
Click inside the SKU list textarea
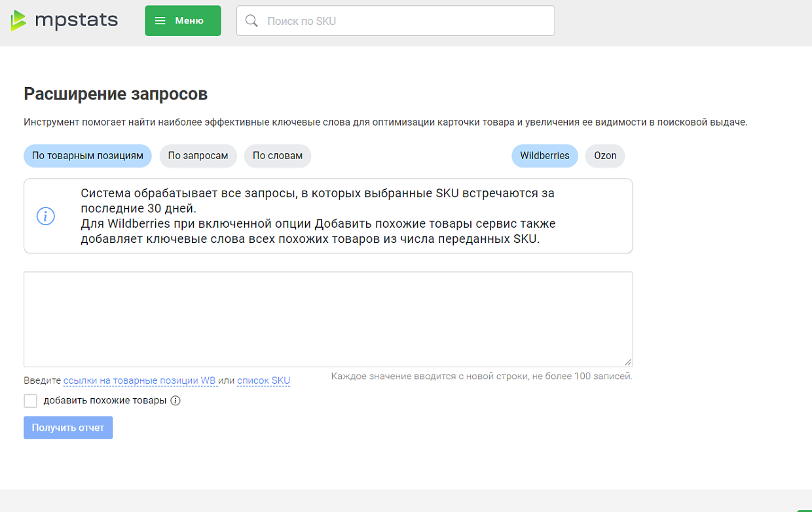pos(327,319)
